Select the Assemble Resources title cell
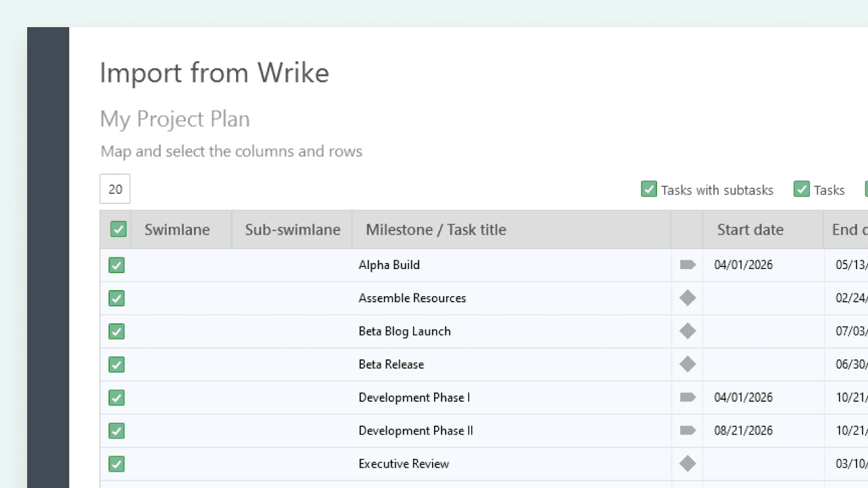This screenshot has height=488, width=868. click(511, 298)
